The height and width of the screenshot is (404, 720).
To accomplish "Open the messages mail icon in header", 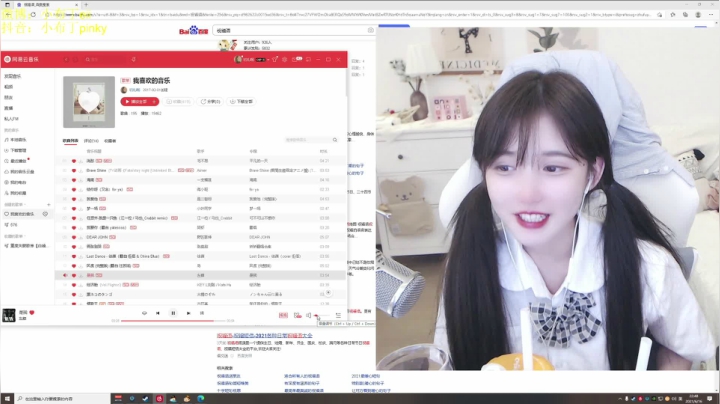I will pos(297,59).
